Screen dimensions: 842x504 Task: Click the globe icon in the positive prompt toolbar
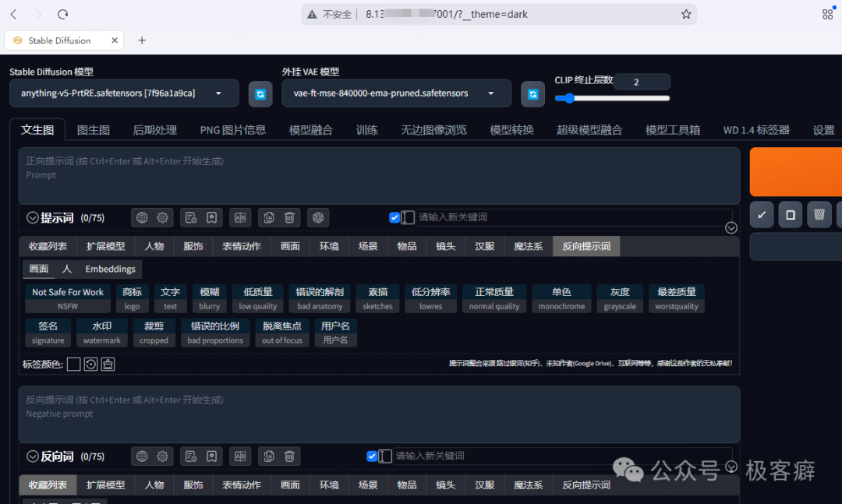click(142, 217)
